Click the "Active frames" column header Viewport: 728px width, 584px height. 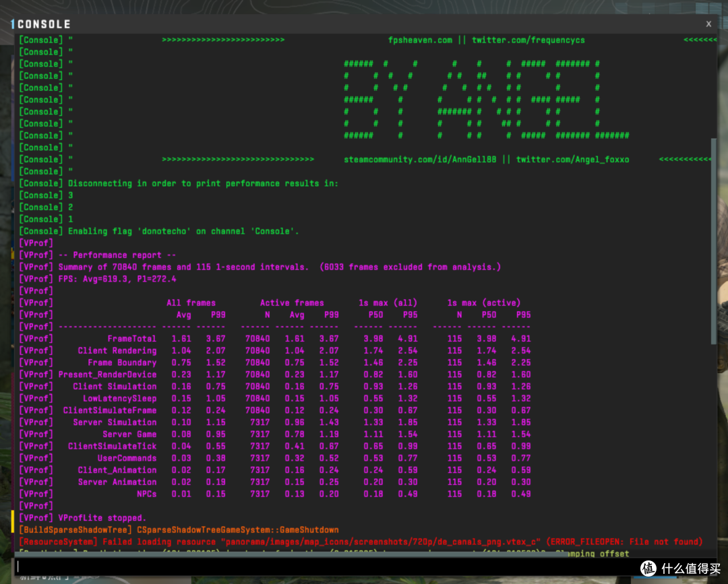pos(292,303)
